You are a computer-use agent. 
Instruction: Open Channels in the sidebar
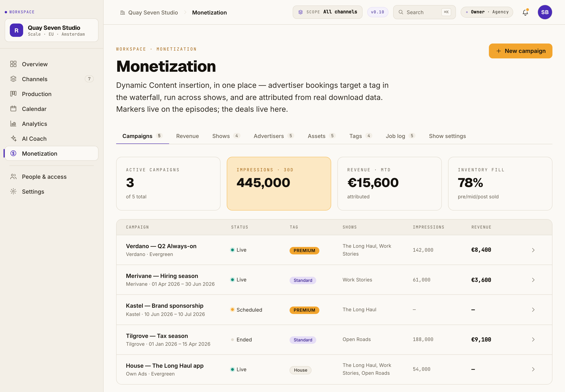click(x=52, y=79)
